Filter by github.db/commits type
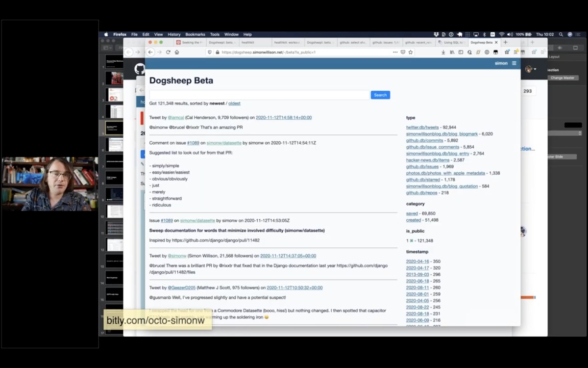 point(424,140)
